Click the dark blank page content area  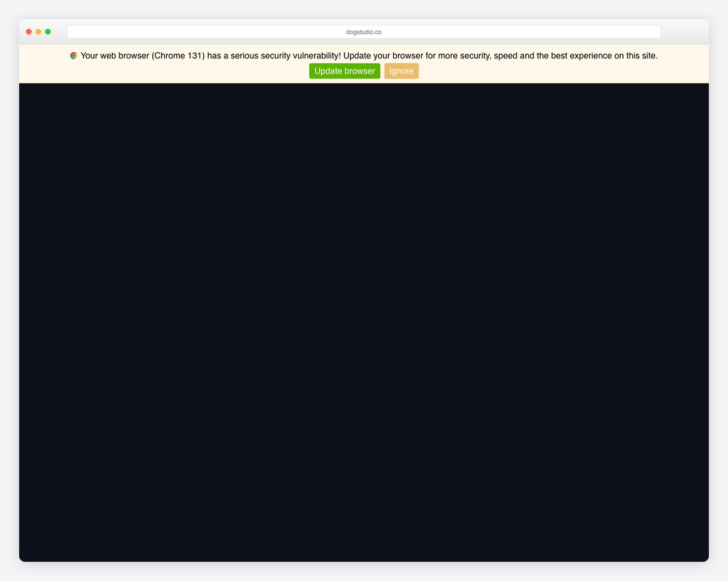click(364, 322)
